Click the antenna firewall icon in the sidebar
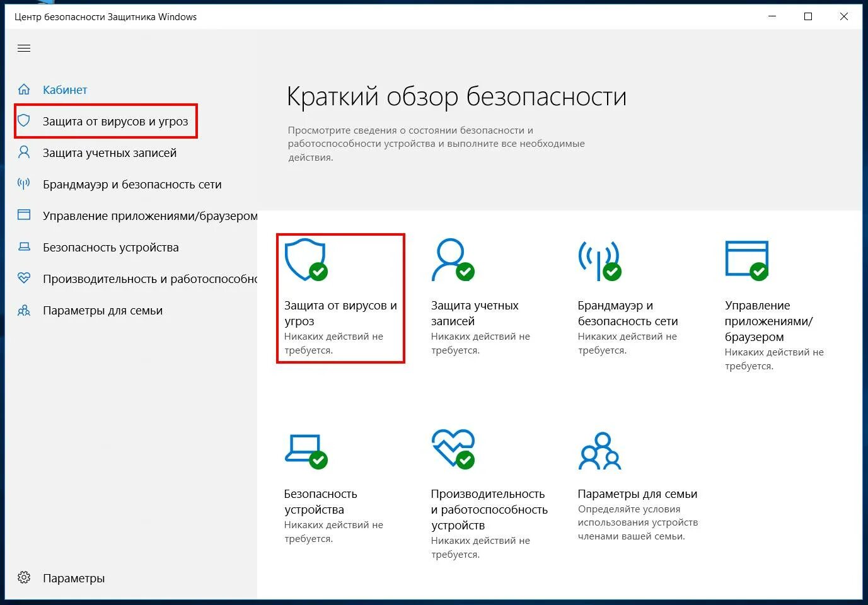This screenshot has width=868, height=605. tap(24, 184)
